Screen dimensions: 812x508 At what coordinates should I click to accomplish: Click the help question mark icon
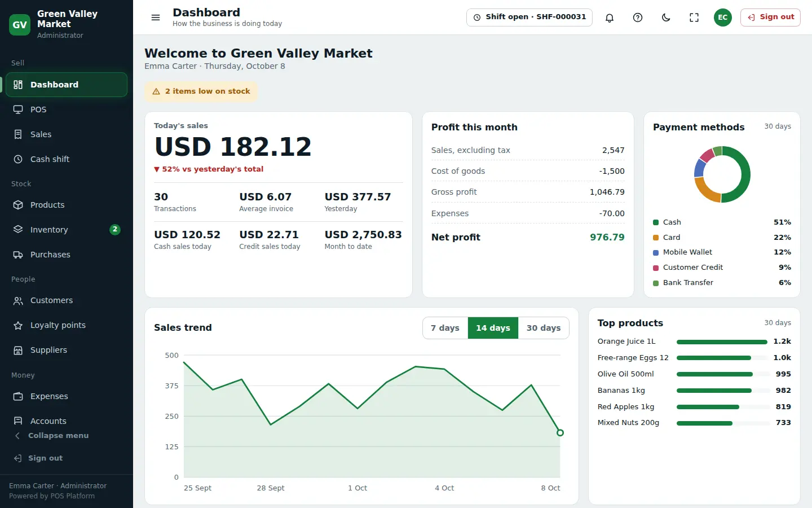[x=638, y=17]
